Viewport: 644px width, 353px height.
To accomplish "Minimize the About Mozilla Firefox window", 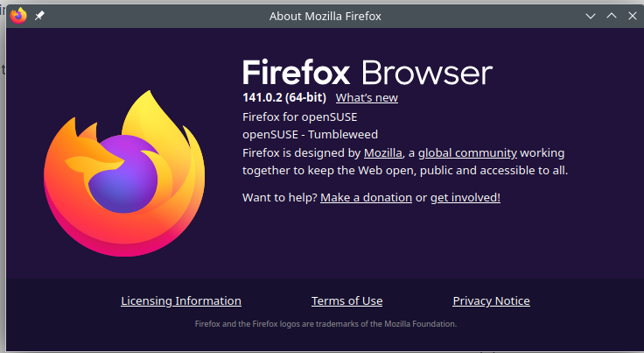I will [x=592, y=16].
